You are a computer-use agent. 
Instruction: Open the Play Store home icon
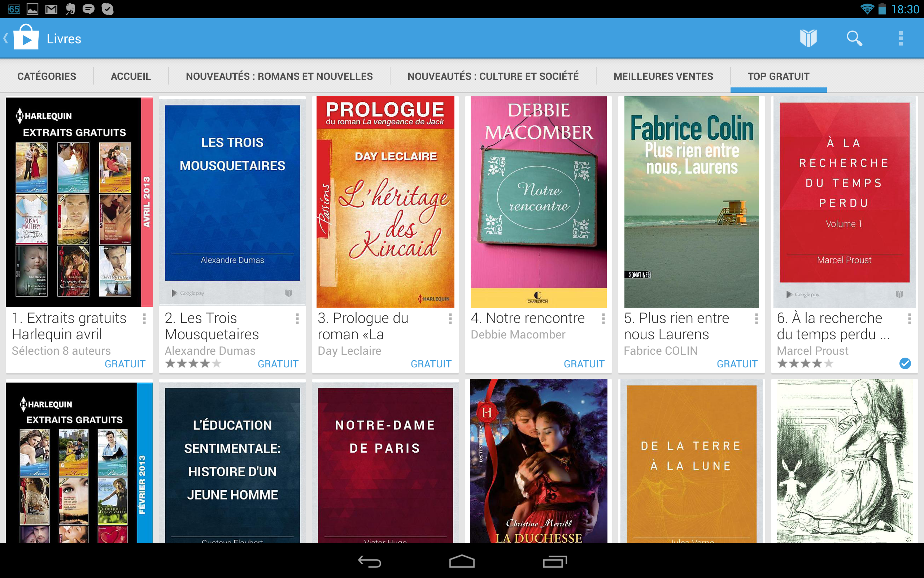tap(26, 38)
